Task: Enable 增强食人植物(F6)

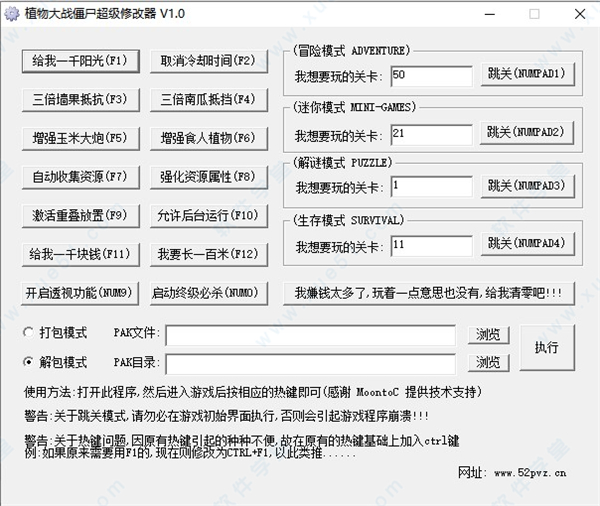Action: click(209, 138)
